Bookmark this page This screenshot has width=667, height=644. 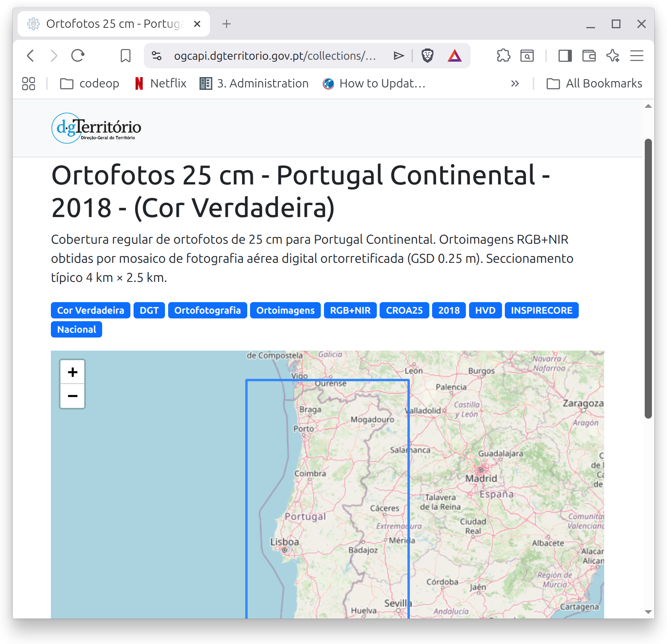[x=126, y=56]
